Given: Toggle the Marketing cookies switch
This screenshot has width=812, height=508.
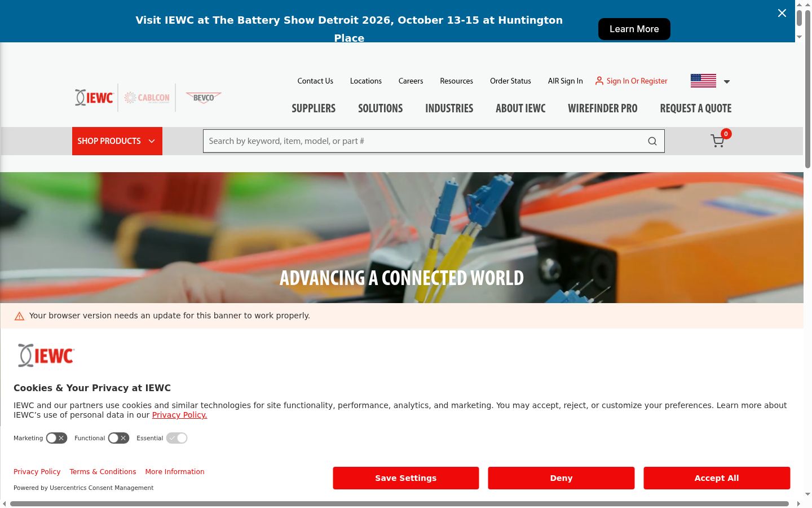Looking at the screenshot, I should (x=56, y=438).
